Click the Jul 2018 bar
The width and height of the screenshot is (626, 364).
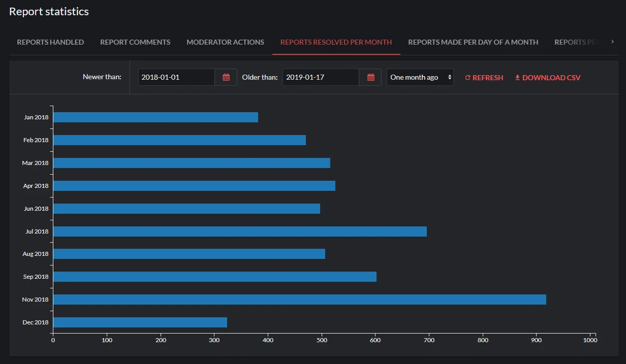pyautogui.click(x=240, y=231)
